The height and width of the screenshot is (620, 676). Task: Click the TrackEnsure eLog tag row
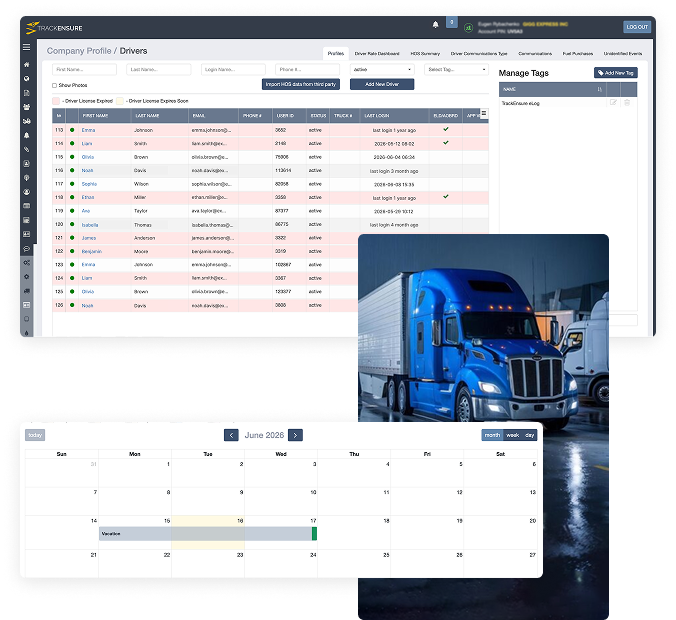tap(568, 103)
